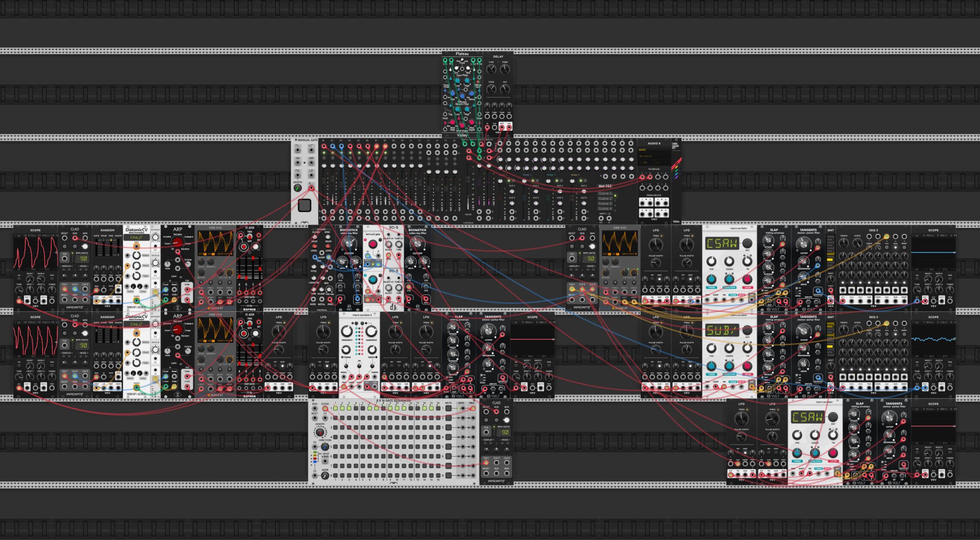Toggle the row 8 MUTE button in Gate Sequencer
Image resolution: width=980 pixels, height=540 pixels.
(448, 475)
